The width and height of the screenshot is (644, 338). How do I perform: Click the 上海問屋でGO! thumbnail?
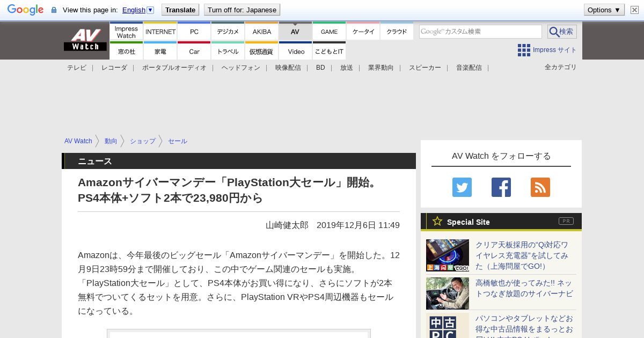448,255
